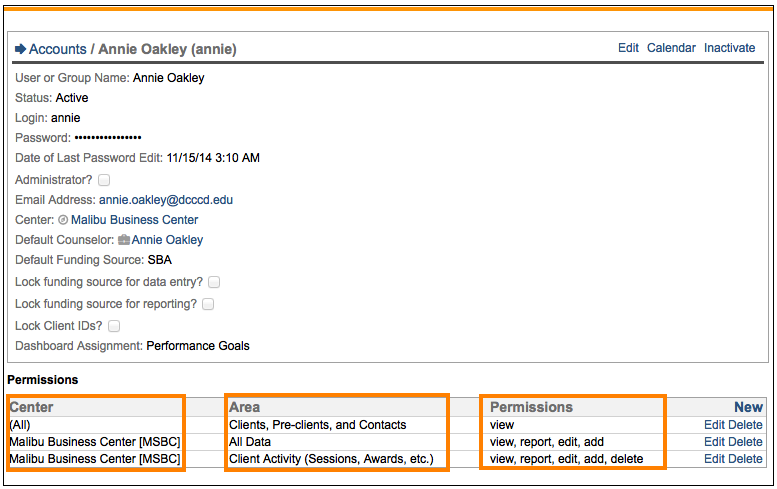Follow the Annie Oakley default counselor link
This screenshot has height=489, width=777.
point(167,240)
